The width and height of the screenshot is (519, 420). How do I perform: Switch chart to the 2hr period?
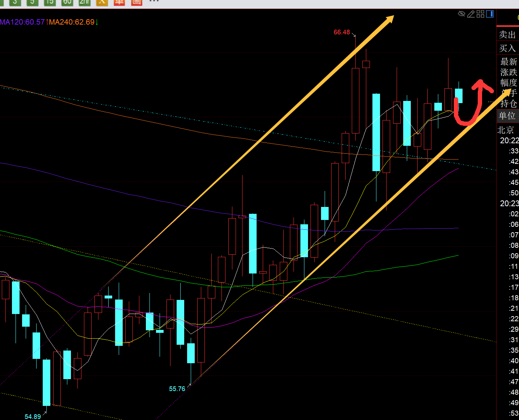[x=84, y=2]
